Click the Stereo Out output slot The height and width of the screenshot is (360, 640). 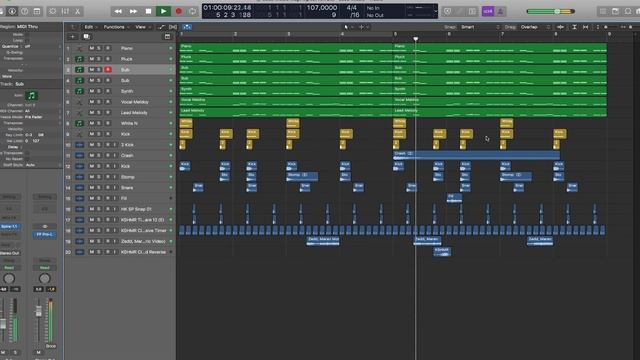click(x=9, y=253)
